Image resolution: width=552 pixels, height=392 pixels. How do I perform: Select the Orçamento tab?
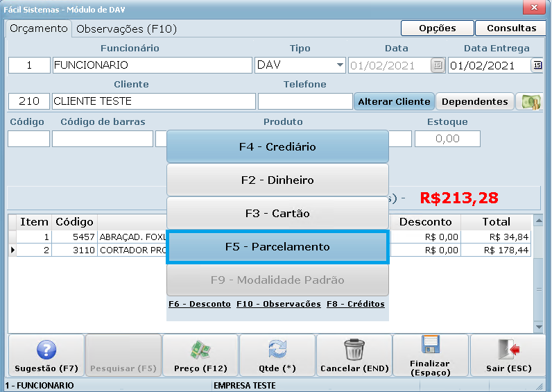click(x=39, y=28)
